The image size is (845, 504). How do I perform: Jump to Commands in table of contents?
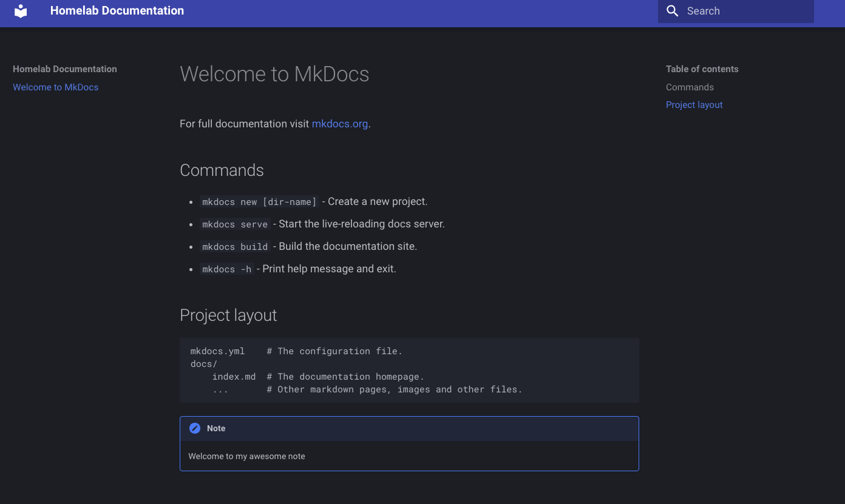(x=690, y=87)
